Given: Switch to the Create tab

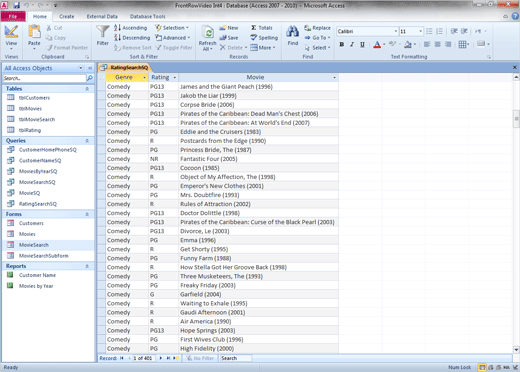Looking at the screenshot, I should pos(67,16).
